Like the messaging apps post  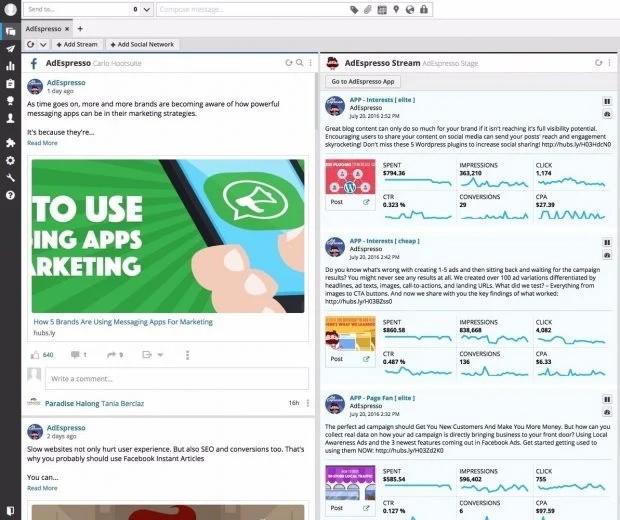(x=35, y=355)
